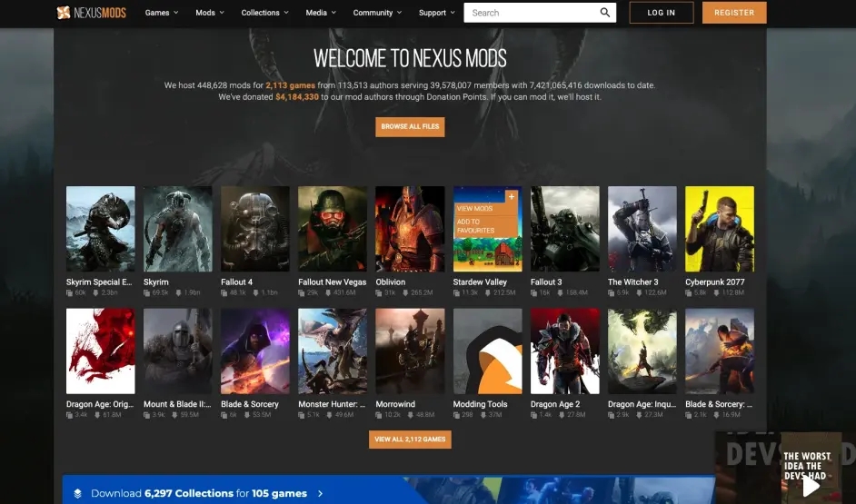This screenshot has height=504, width=856.
Task: Select ADD TO FAVOURITES on Stardew Valley
Action: 475,226
